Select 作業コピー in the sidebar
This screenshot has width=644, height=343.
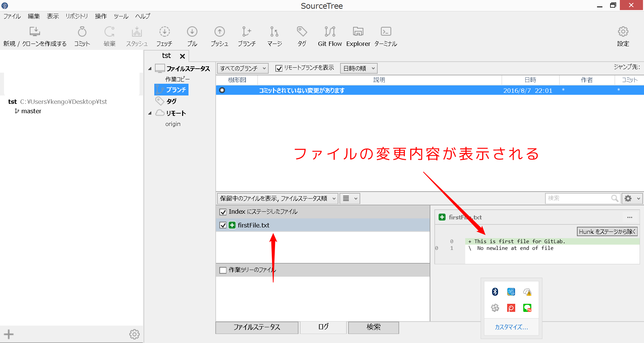point(177,79)
